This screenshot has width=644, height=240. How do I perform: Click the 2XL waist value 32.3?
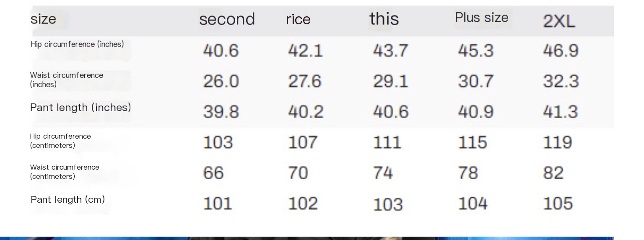(561, 81)
